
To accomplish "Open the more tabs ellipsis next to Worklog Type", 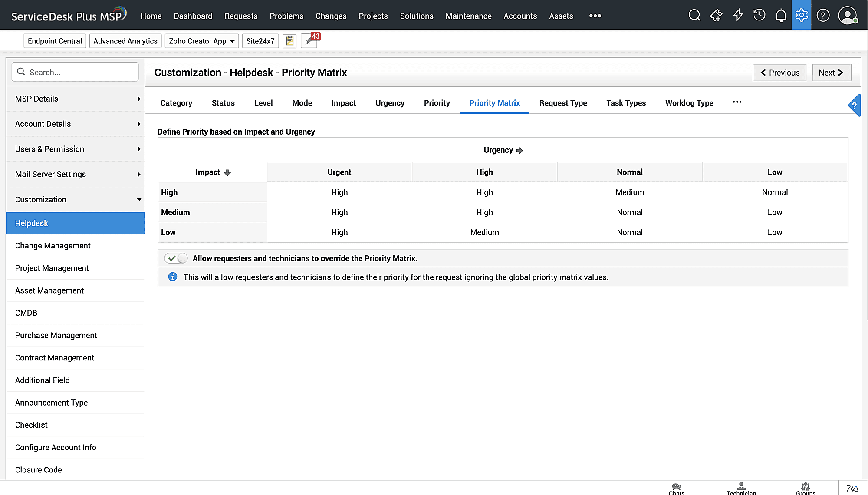I will (737, 102).
